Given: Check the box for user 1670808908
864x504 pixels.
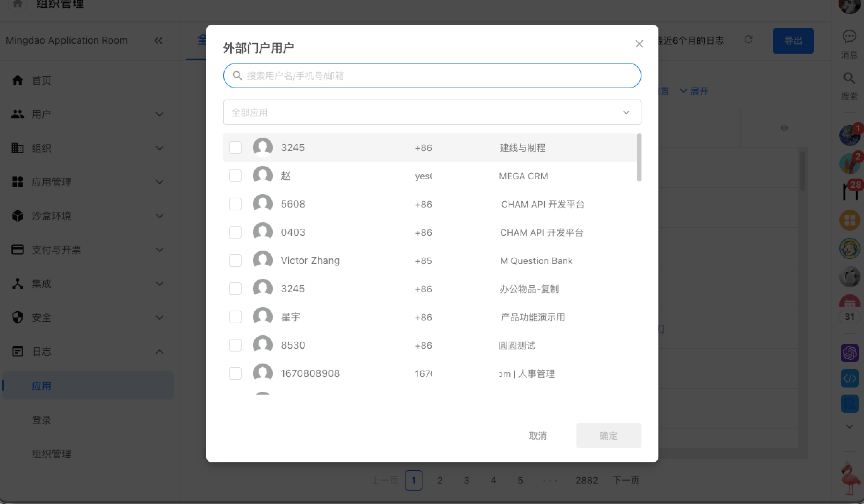Looking at the screenshot, I should [235, 373].
